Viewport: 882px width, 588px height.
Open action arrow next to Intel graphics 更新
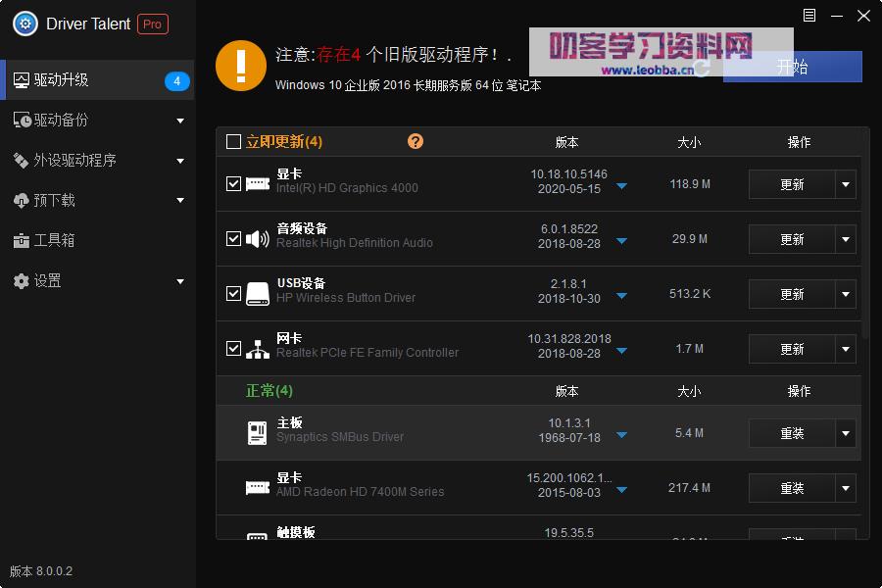click(846, 184)
